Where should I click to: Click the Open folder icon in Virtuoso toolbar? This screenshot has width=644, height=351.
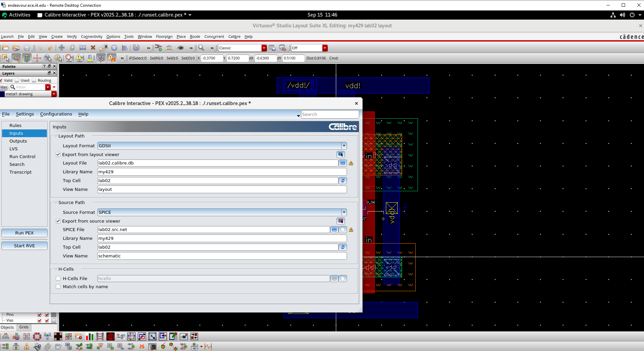tap(6, 48)
